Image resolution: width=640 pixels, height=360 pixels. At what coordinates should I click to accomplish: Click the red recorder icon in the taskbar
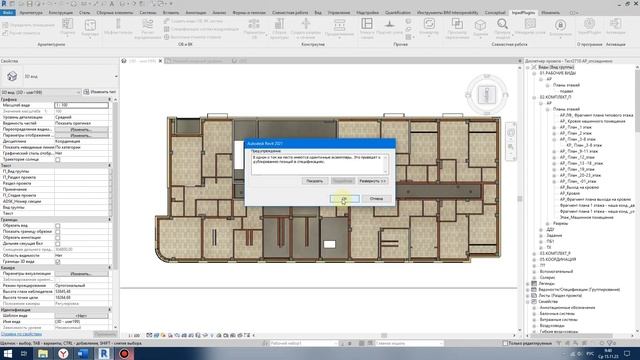coord(124,353)
